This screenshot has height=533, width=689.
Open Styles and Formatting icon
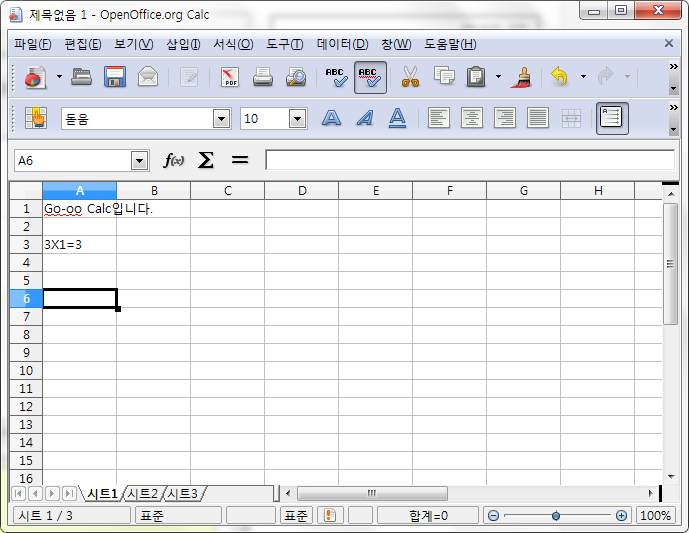[x=36, y=118]
